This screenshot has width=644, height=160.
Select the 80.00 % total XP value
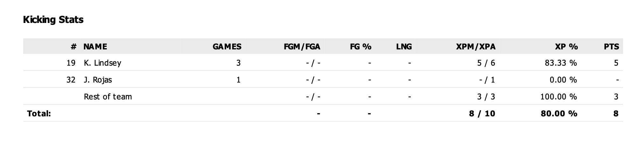[x=559, y=113]
